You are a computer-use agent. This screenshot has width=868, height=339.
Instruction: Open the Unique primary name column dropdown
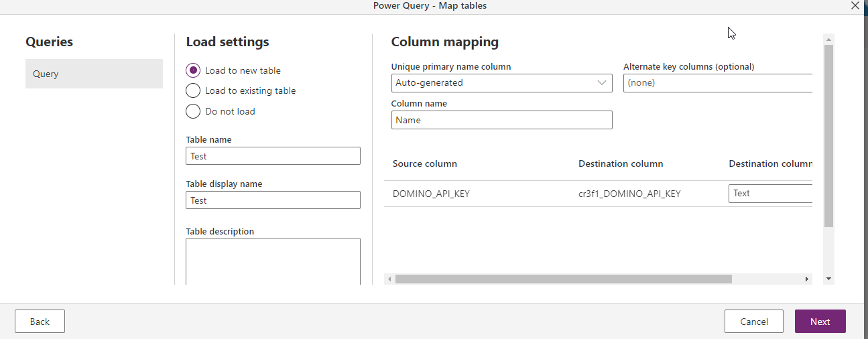(x=501, y=83)
